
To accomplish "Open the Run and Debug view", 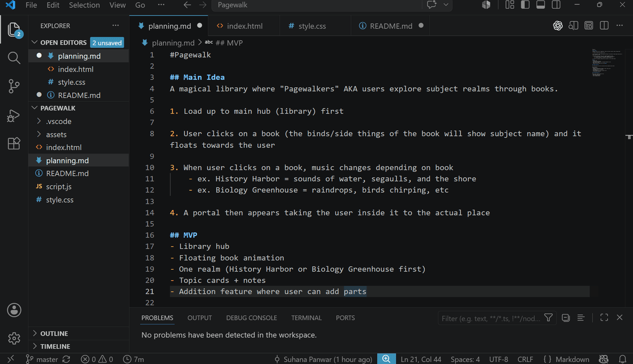I will (x=14, y=115).
